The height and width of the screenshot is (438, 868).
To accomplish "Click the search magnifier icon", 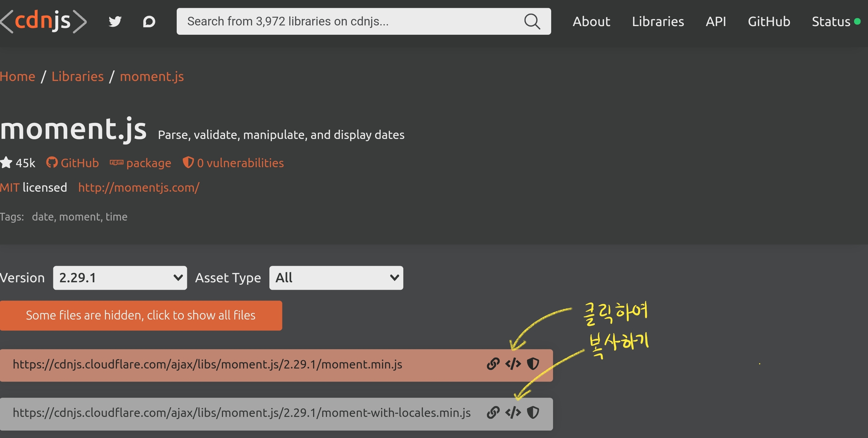I will coord(532,22).
